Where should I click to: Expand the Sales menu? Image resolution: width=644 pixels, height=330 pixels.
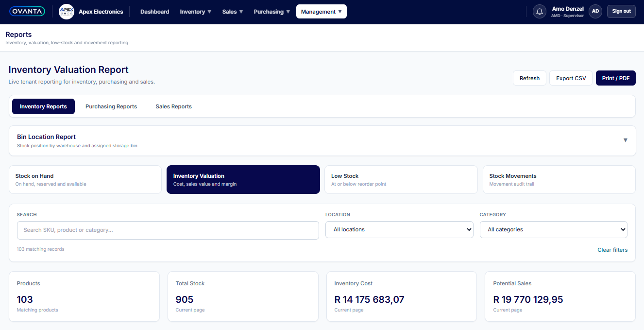(x=233, y=12)
